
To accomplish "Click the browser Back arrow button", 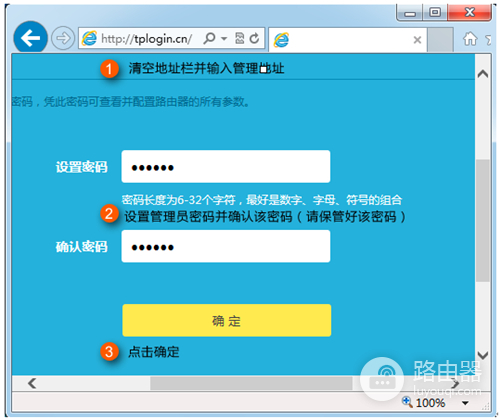I will 30,38.
